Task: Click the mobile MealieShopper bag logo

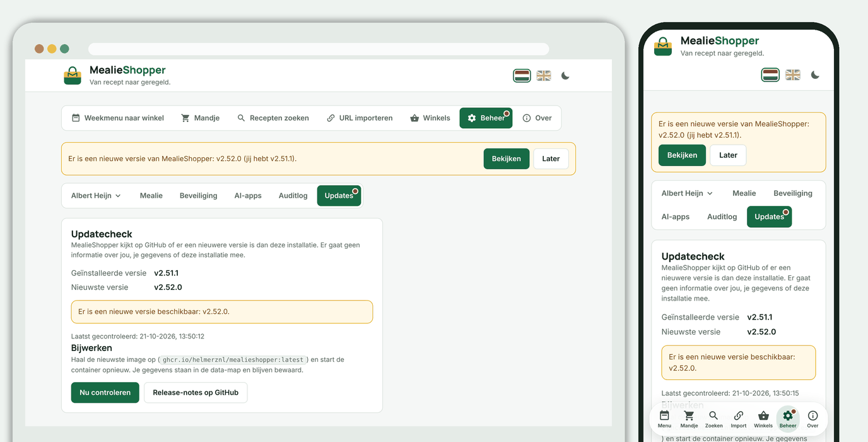Action: tap(663, 46)
